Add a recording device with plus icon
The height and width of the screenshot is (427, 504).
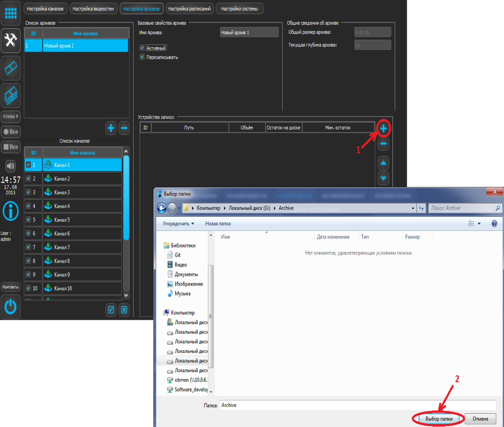[384, 129]
